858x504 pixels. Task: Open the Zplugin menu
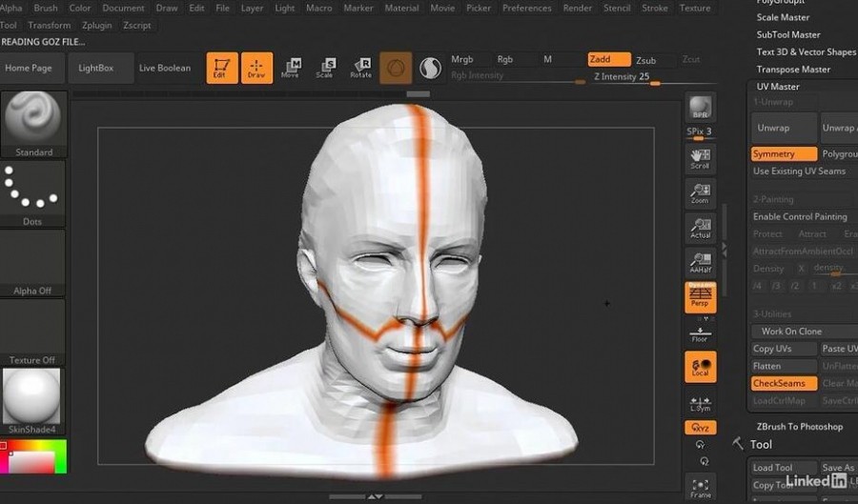click(x=97, y=25)
